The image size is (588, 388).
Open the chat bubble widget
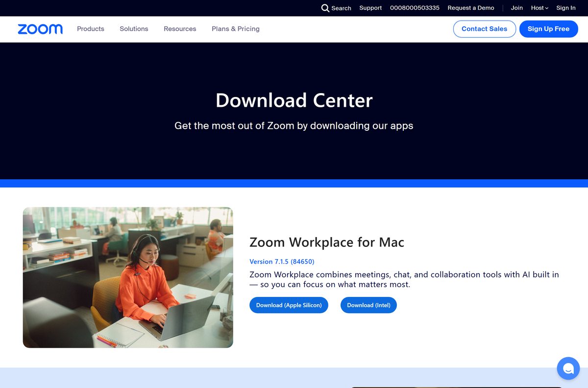(568, 368)
